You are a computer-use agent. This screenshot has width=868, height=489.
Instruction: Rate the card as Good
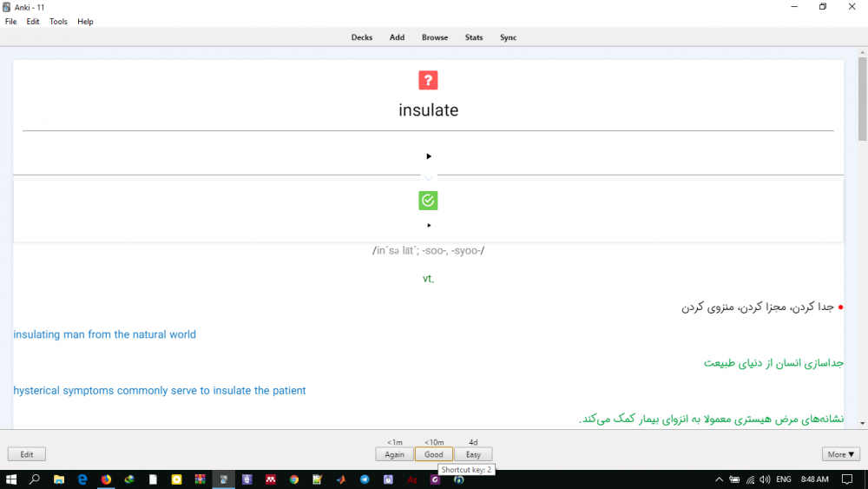pyautogui.click(x=434, y=454)
